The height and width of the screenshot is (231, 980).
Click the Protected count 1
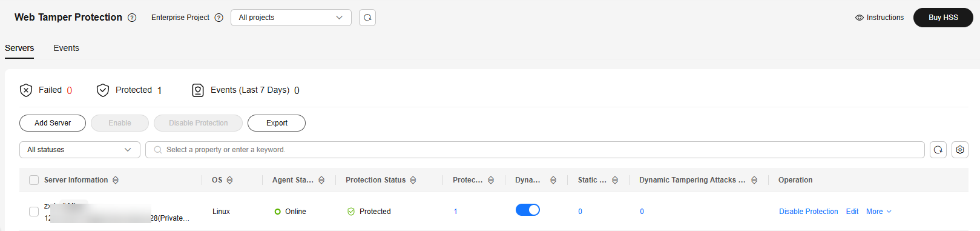159,90
